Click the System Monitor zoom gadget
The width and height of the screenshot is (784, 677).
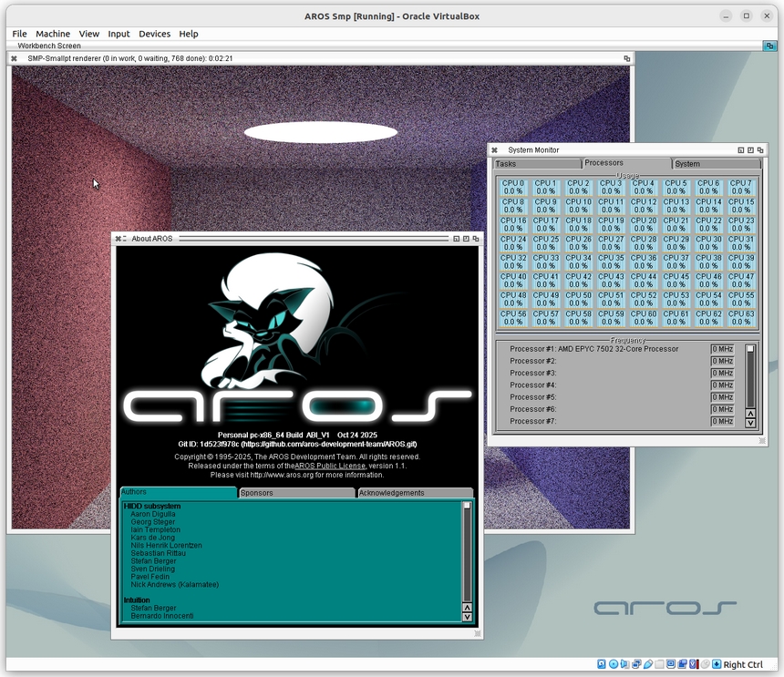tap(750, 150)
